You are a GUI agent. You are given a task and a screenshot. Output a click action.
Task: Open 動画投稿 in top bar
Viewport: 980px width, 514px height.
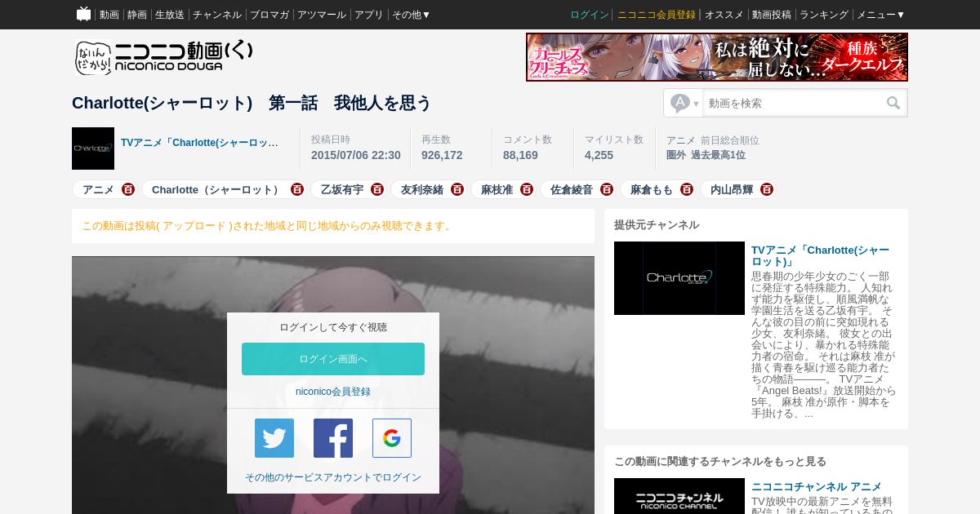coord(772,15)
